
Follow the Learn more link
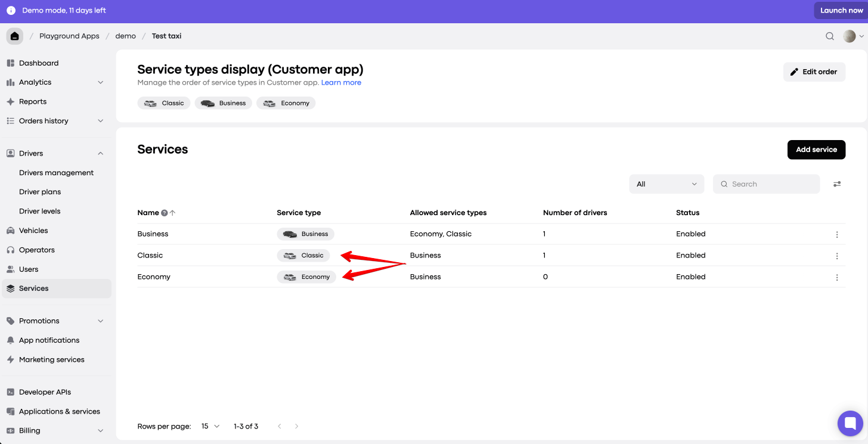click(x=341, y=83)
